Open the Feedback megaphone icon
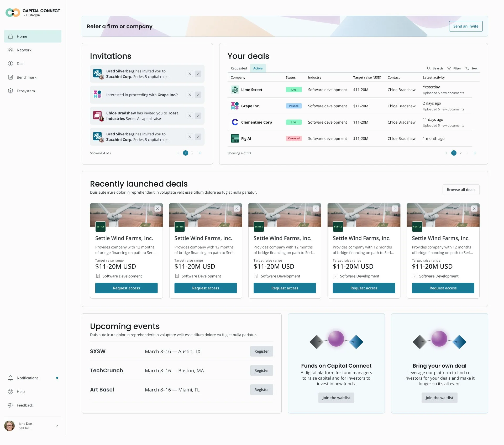The image size is (504, 445). pos(10,405)
